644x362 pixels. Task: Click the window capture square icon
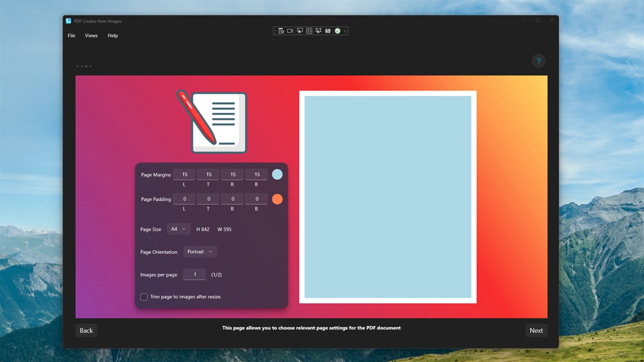[308, 30]
